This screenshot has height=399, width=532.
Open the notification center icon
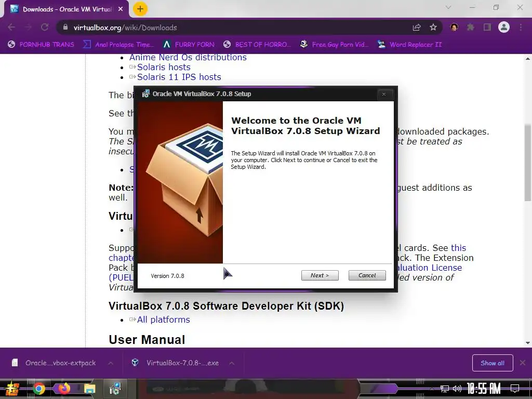coord(515,389)
